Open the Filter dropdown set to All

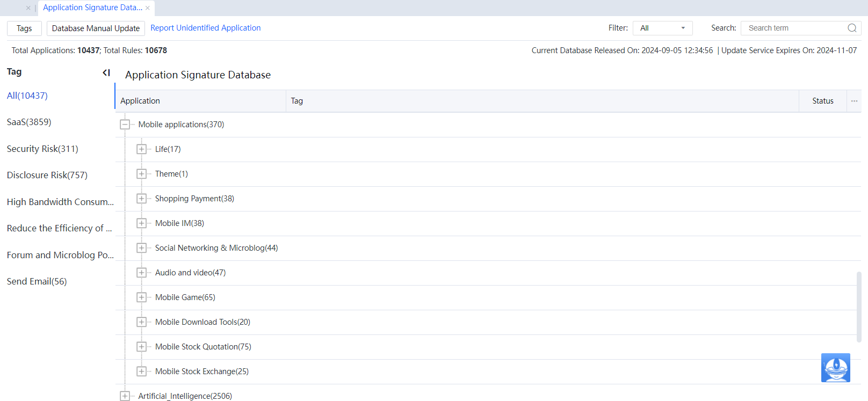662,28
